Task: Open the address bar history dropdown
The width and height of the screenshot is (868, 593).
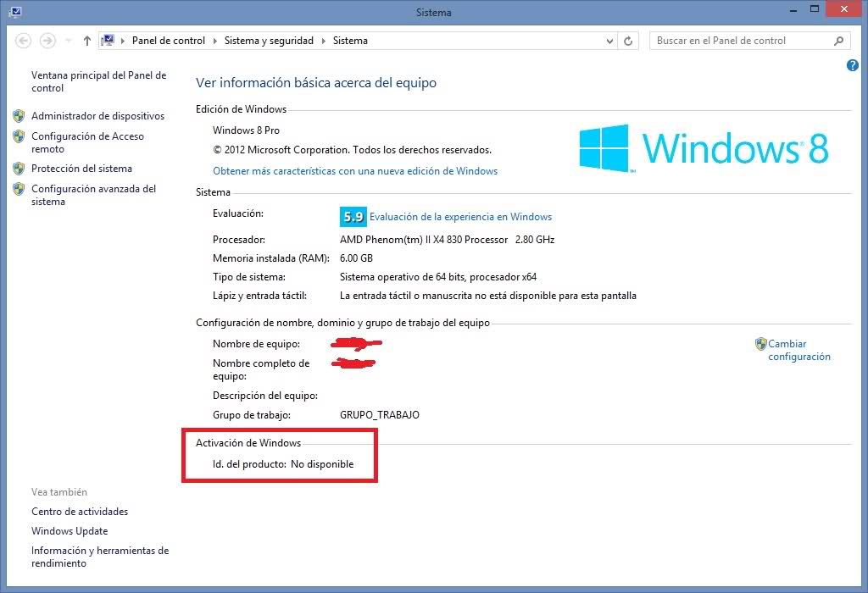Action: pos(609,41)
